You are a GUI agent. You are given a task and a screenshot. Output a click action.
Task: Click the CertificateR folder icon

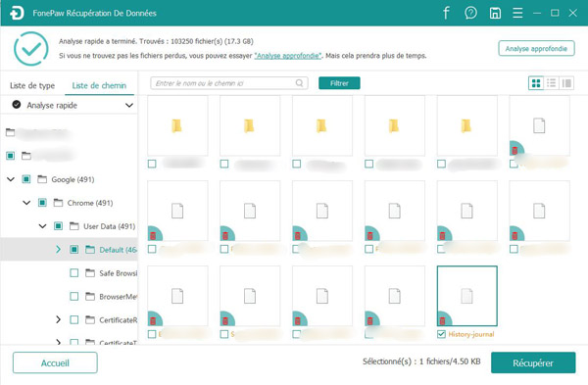[90, 319]
